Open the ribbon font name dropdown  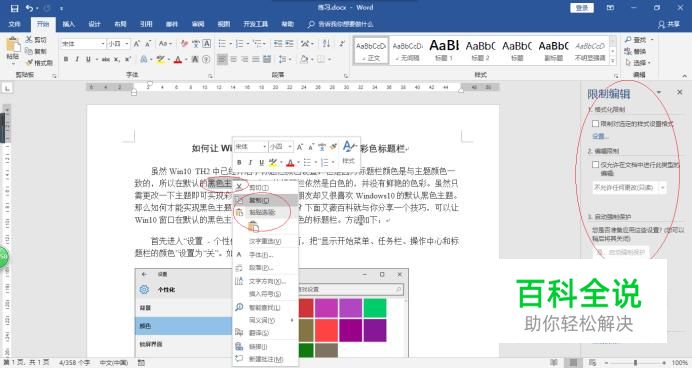pos(102,44)
